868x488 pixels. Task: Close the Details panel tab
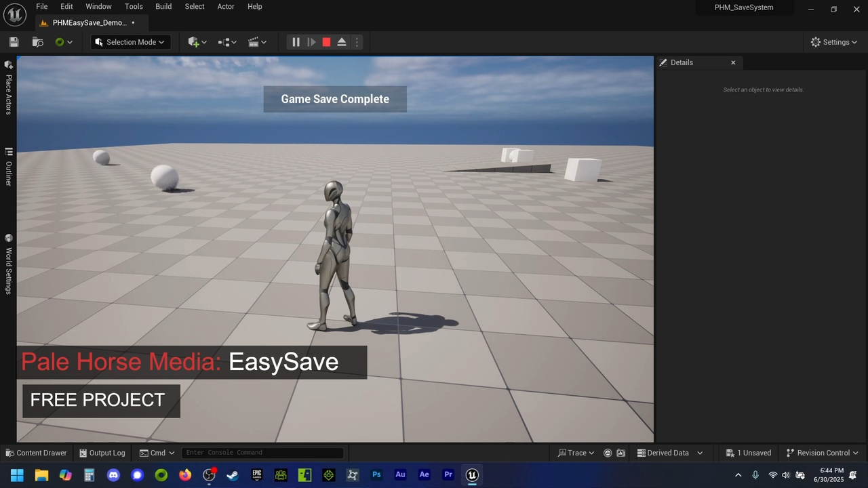tap(733, 62)
